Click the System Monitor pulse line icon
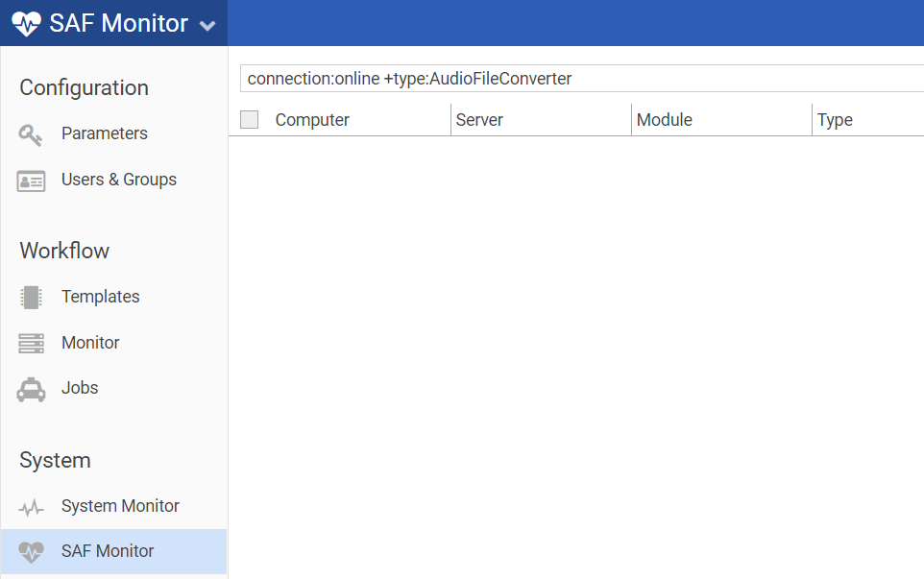The width and height of the screenshot is (924, 579). coord(31,507)
